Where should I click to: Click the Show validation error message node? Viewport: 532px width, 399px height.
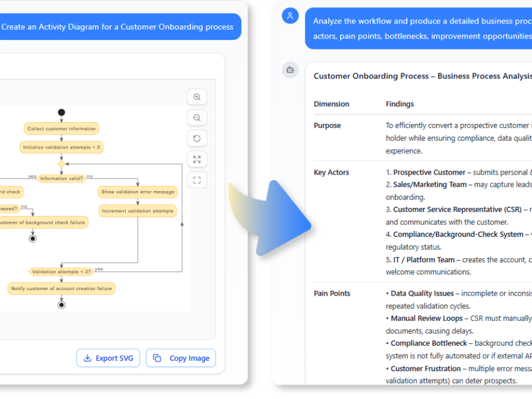pyautogui.click(x=138, y=192)
